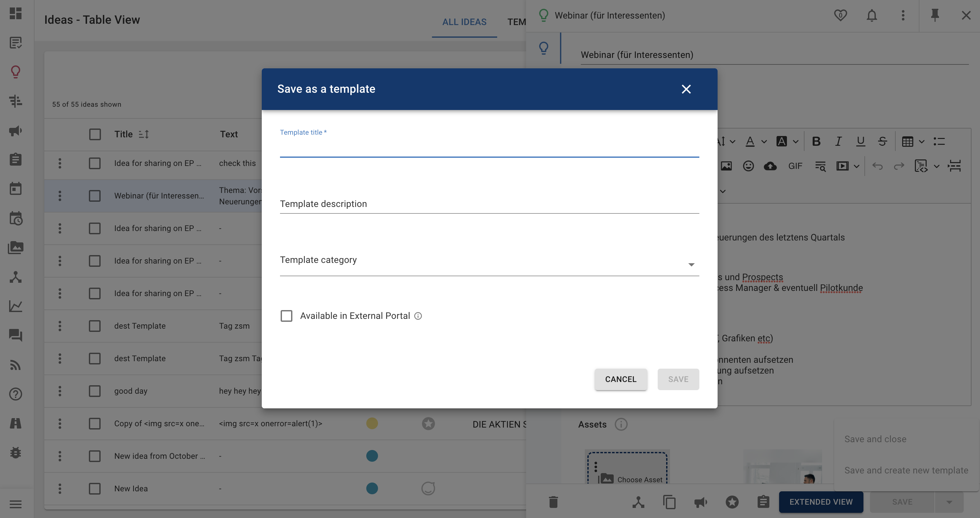Open the media embed dropdown arrow
The height and width of the screenshot is (518, 980).
[x=856, y=166]
